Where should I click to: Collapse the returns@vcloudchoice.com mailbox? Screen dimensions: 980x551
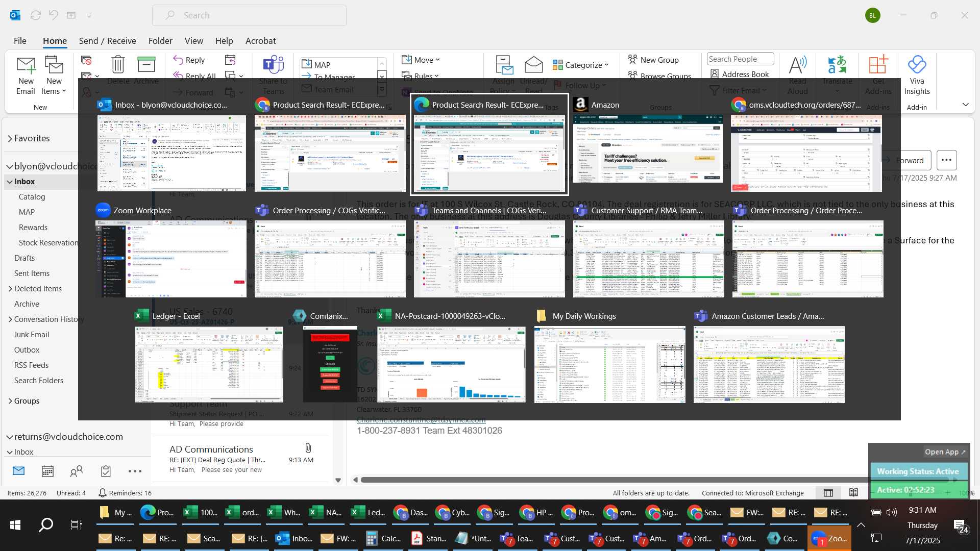tap(10, 437)
